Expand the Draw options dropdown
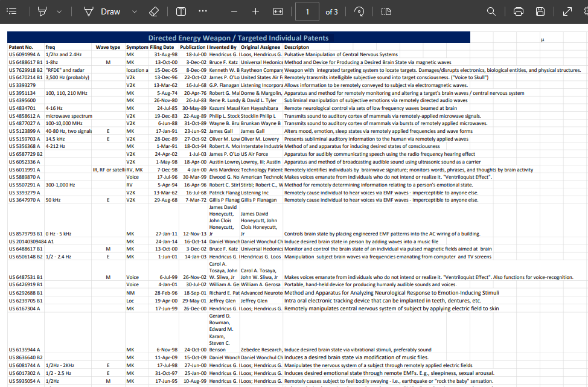This screenshot has width=588, height=387. 134,11
